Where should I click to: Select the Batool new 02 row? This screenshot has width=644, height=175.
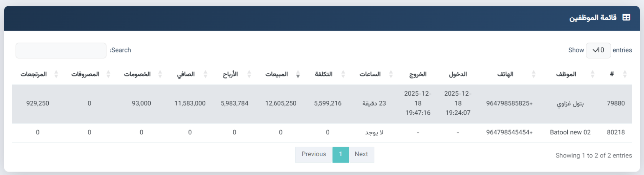pos(322,132)
